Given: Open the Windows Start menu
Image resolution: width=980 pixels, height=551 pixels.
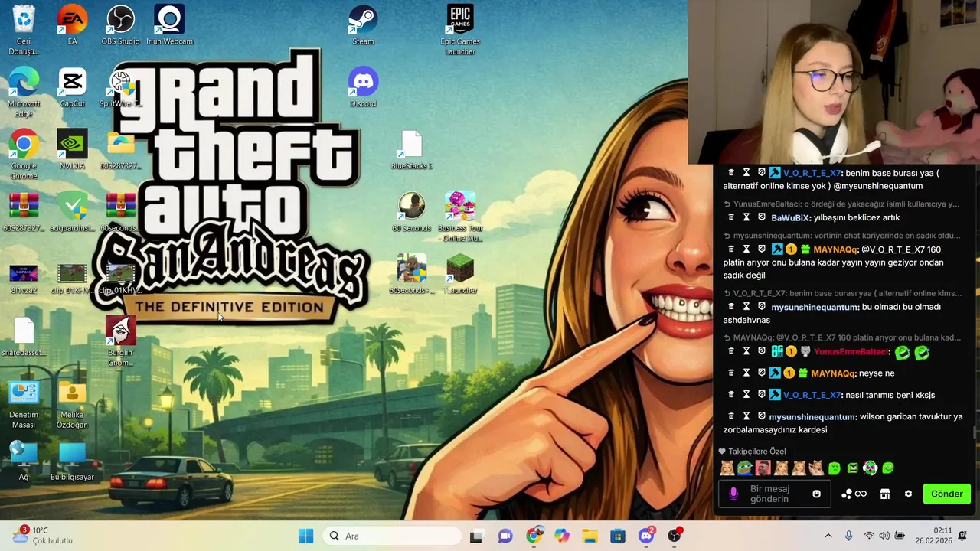Looking at the screenshot, I should tap(305, 536).
